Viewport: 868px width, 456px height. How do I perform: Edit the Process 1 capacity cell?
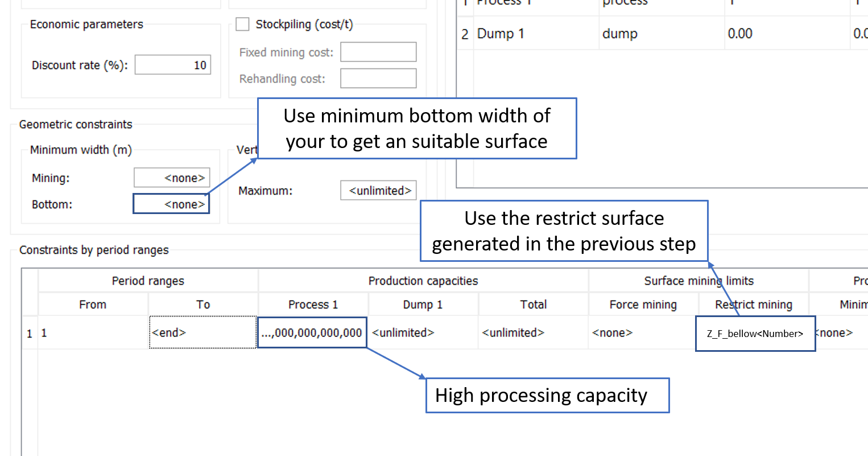(x=312, y=332)
